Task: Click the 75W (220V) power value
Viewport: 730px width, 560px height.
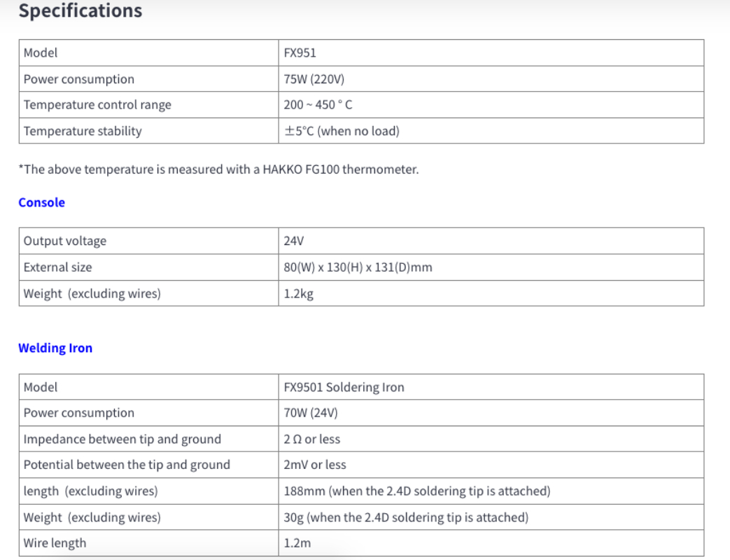Action: pyautogui.click(x=314, y=79)
